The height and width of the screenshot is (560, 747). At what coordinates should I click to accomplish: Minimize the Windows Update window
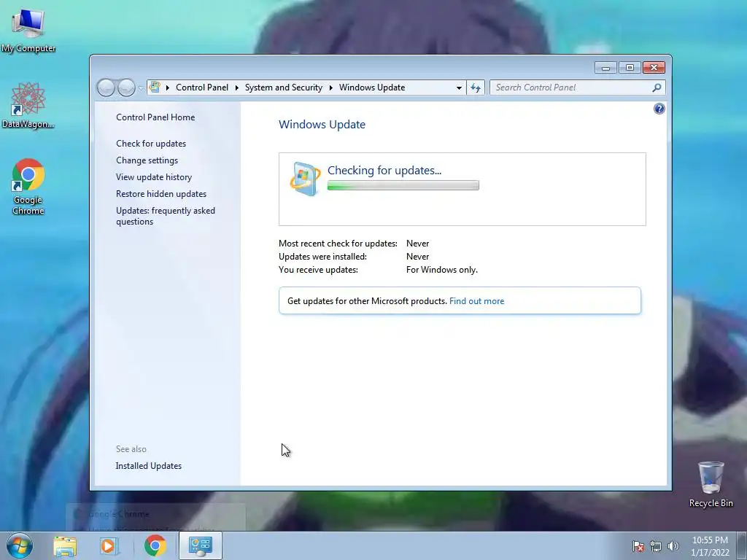coord(605,68)
